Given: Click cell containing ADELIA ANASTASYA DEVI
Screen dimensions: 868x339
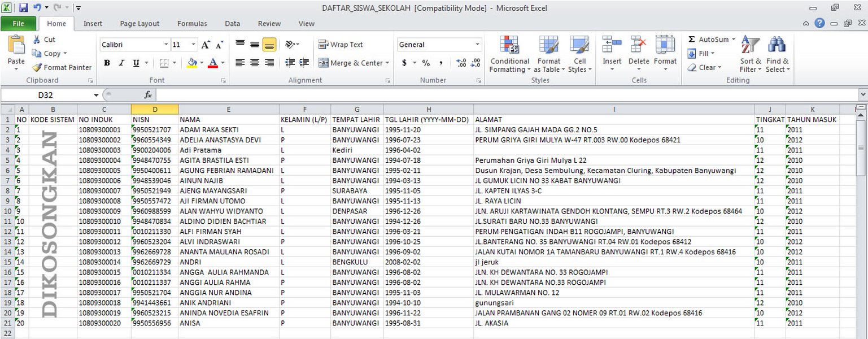Looking at the screenshot, I should coord(228,140).
